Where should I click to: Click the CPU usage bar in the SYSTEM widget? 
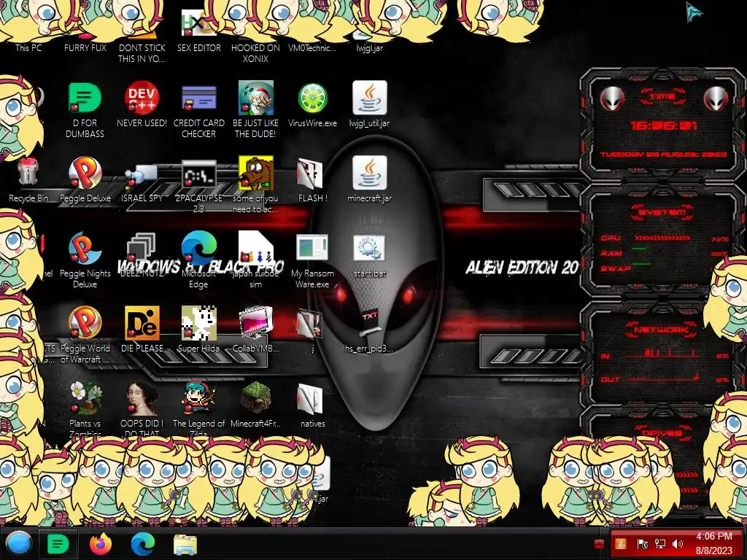point(662,238)
